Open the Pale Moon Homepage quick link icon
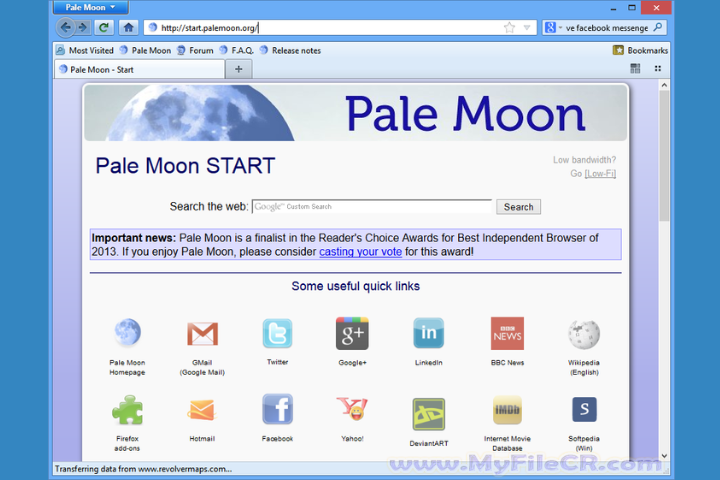Screen dimensions: 720x480 click(x=127, y=333)
